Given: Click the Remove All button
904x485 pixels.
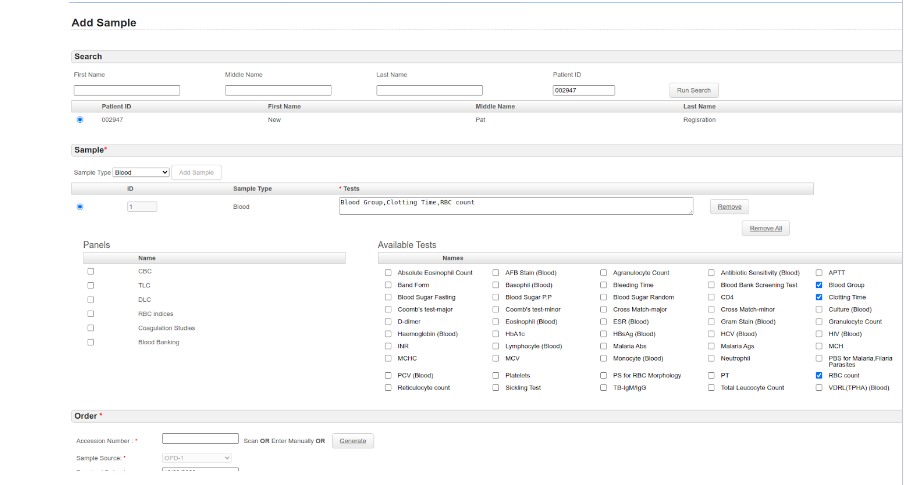Looking at the screenshot, I should click(x=766, y=228).
